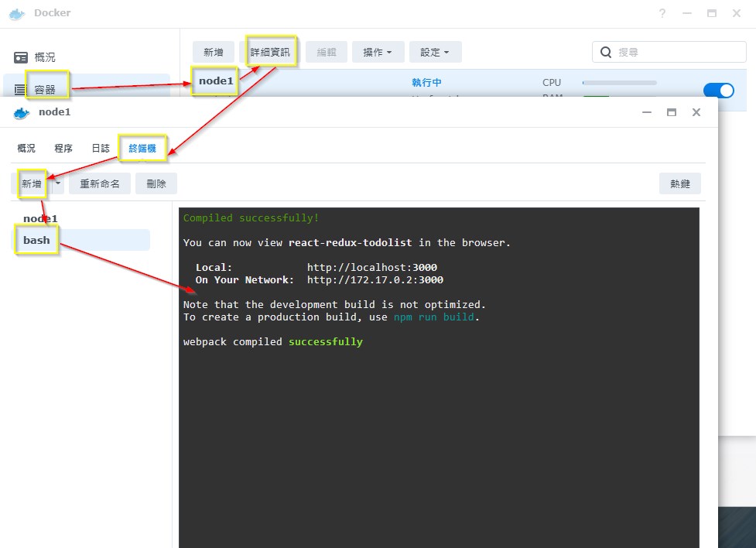Click the 詳細資訊 details button
Viewport: 756px width, 548px height.
click(270, 52)
